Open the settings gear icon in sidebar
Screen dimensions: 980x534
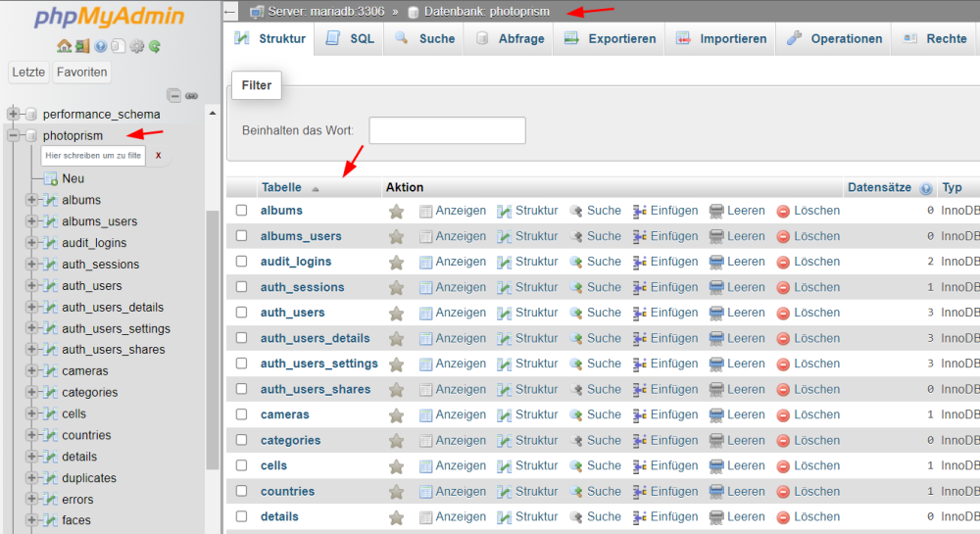137,46
